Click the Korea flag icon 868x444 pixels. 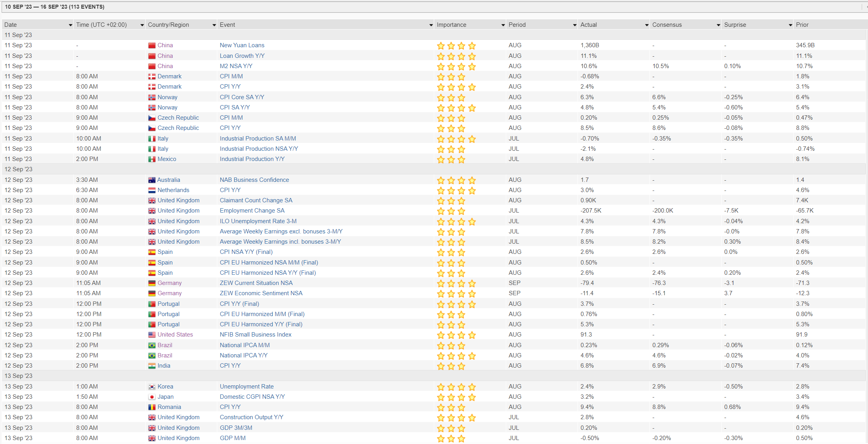pyautogui.click(x=152, y=387)
